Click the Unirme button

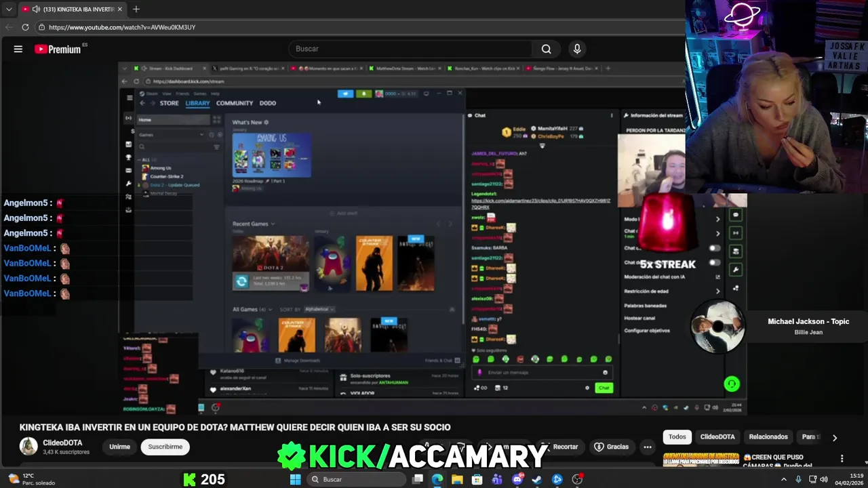coord(119,447)
